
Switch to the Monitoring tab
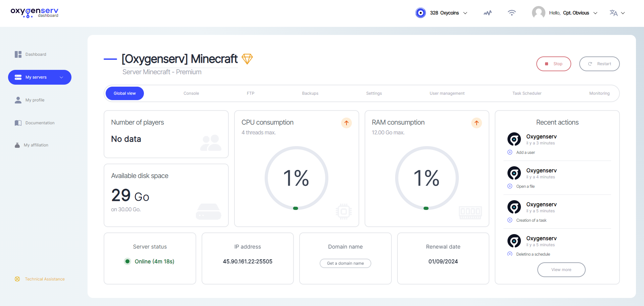599,93
